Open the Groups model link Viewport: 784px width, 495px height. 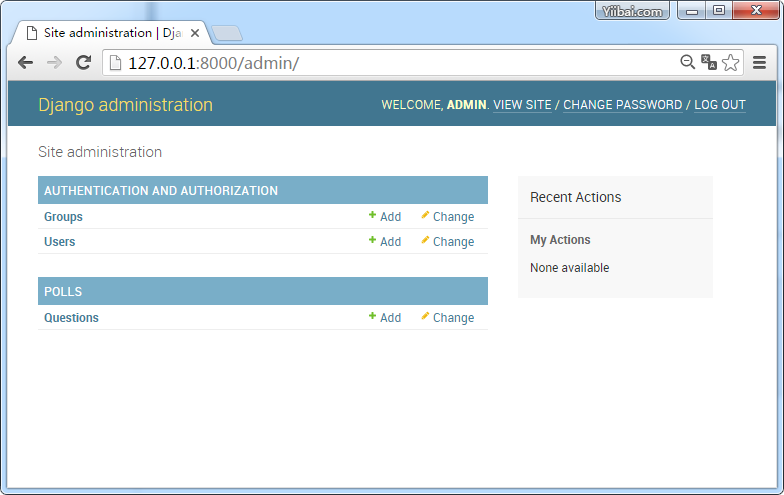pyautogui.click(x=63, y=217)
